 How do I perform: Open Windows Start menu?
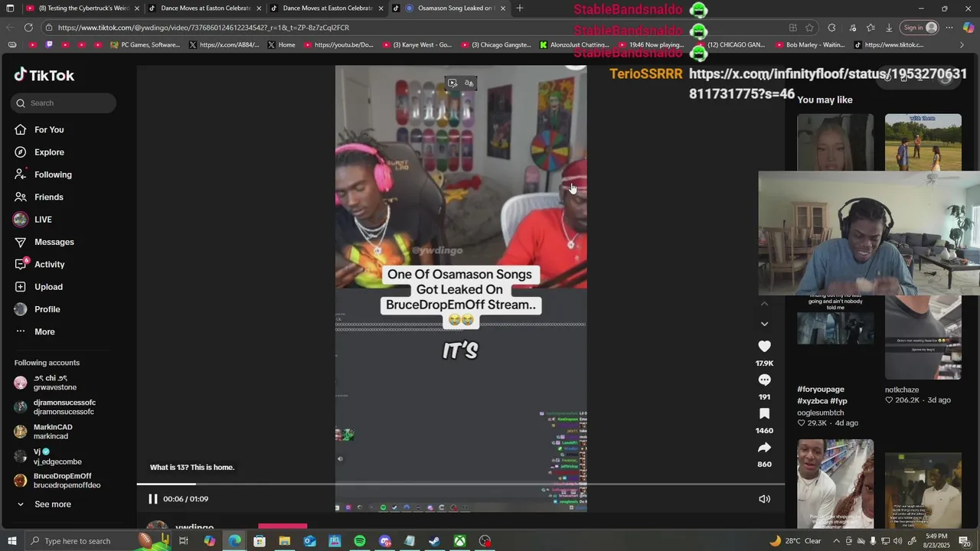(x=11, y=541)
